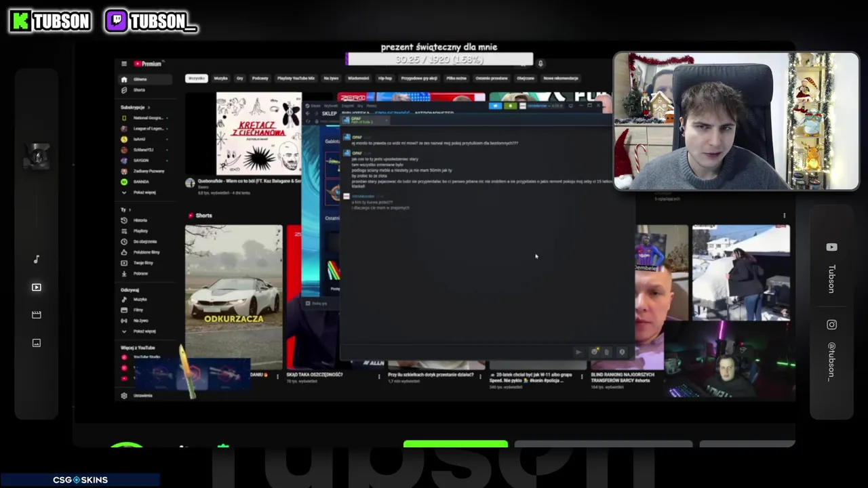Open the YouTube icon on the right panel
Image resolution: width=868 pixels, height=488 pixels.
coord(831,247)
